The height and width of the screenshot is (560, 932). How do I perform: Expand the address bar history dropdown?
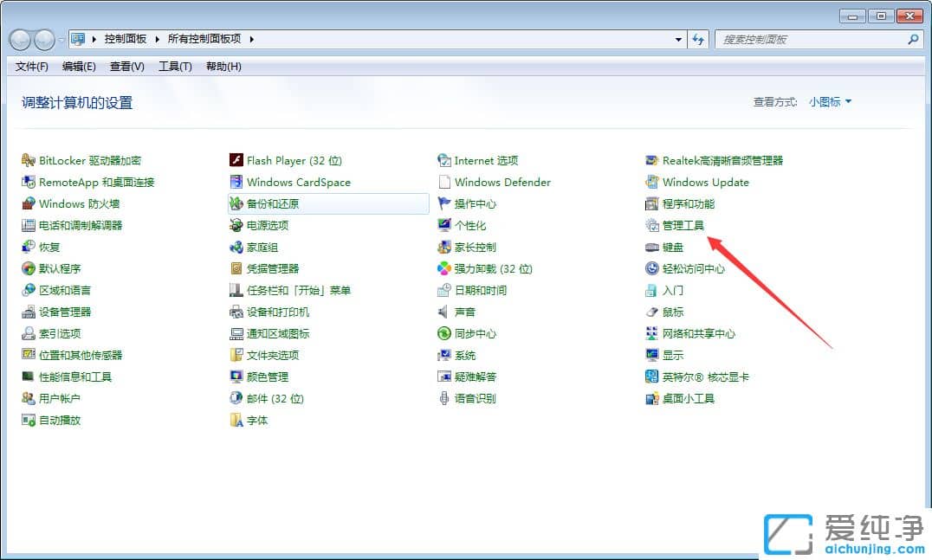[677, 38]
